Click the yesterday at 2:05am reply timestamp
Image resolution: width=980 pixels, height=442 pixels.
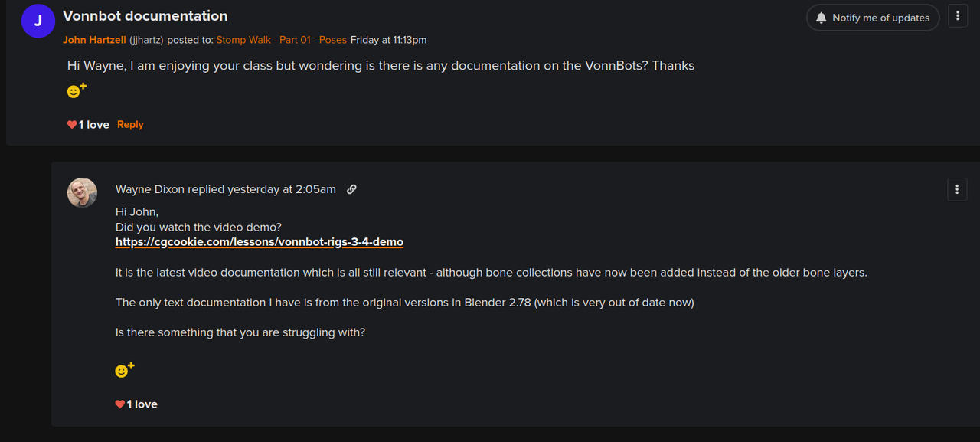(282, 189)
